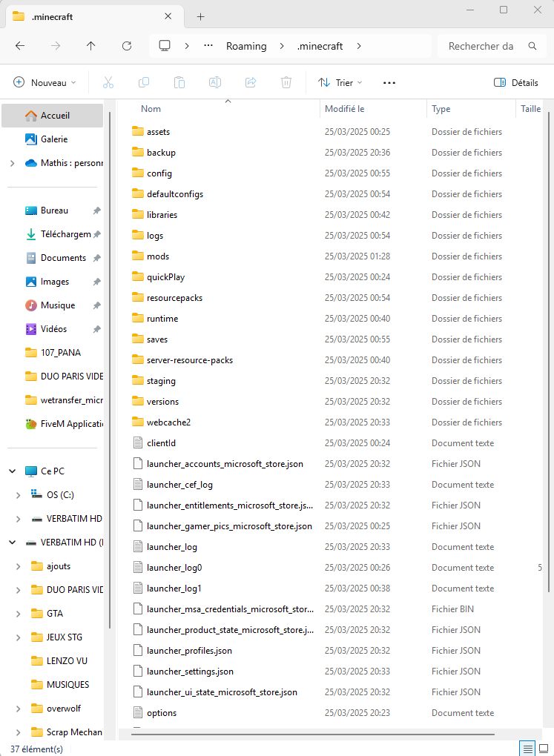Screen dimensions: 554x756
Task: Click the Rename icon in toolbar
Action: 215,82
